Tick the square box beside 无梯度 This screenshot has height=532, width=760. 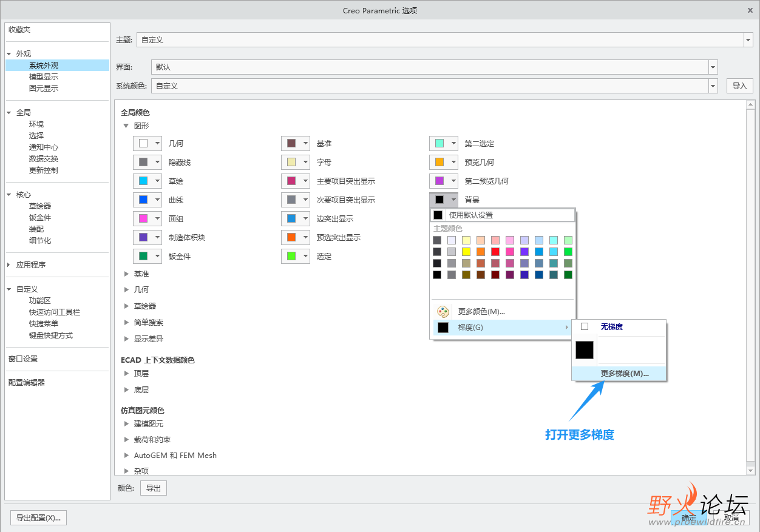click(585, 326)
